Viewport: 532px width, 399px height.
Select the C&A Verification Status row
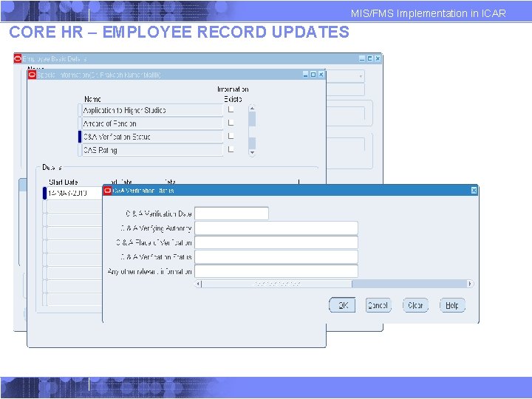(152, 137)
